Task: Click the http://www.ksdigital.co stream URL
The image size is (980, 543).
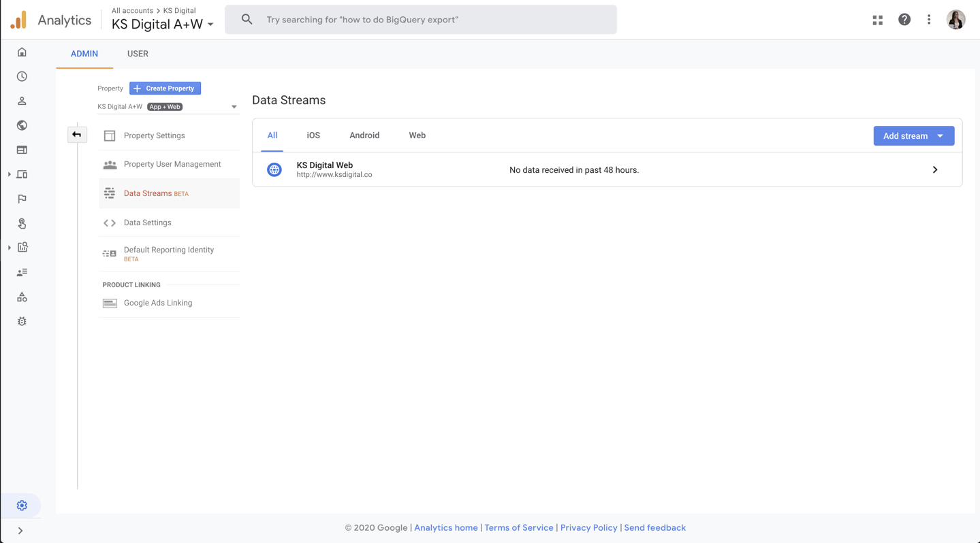Action: (x=334, y=175)
